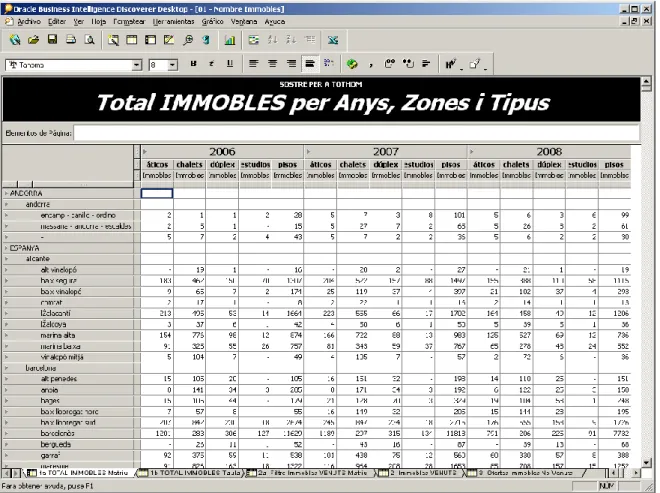Toggle bold formatting
Image resolution: width=660 pixels, height=493 pixels.
click(193, 64)
